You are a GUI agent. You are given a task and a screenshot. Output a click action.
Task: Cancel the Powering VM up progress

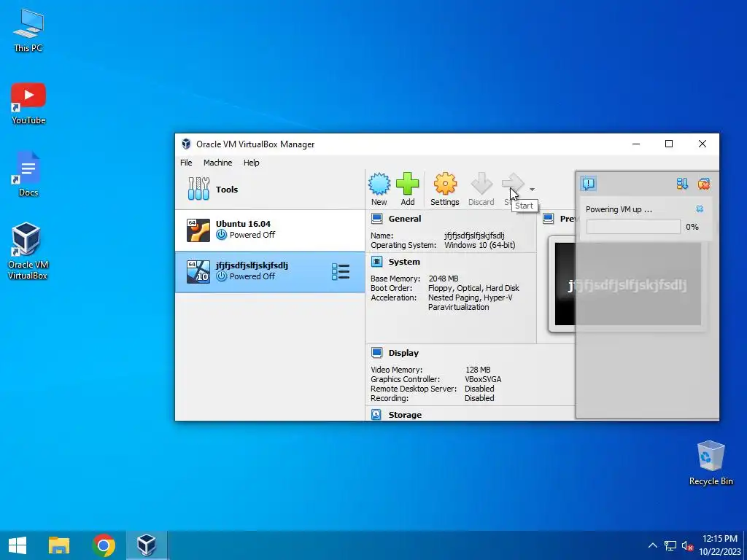[x=700, y=209]
